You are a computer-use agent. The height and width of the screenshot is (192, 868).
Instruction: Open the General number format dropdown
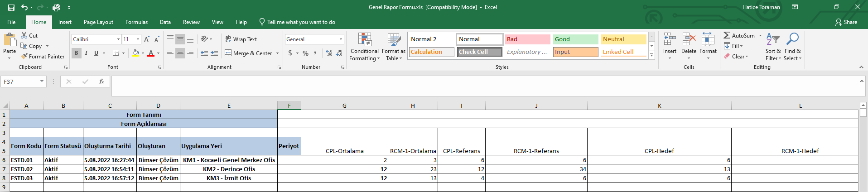(341, 39)
